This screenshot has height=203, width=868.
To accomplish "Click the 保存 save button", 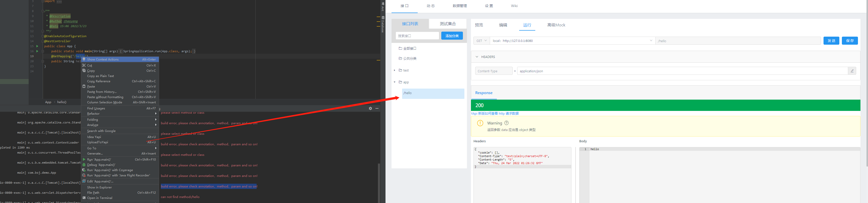I will tap(850, 41).
